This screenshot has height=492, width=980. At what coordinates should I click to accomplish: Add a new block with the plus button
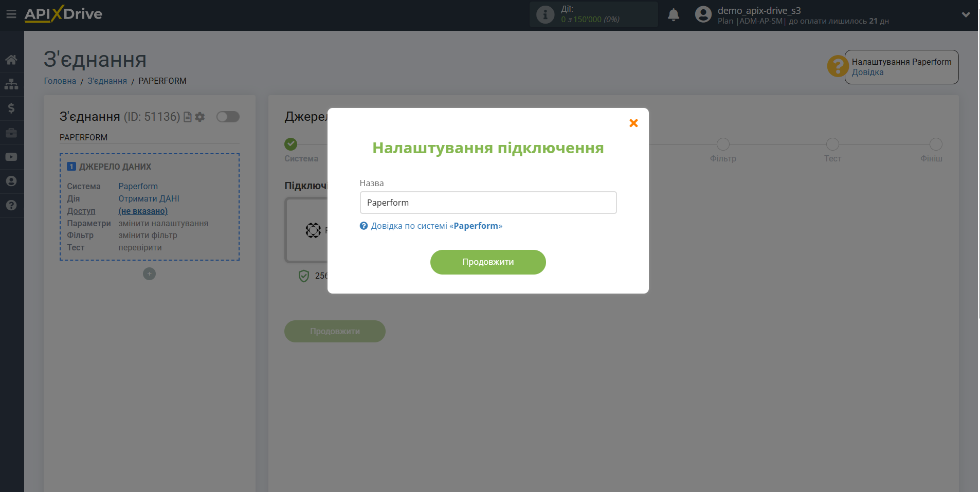pyautogui.click(x=149, y=274)
